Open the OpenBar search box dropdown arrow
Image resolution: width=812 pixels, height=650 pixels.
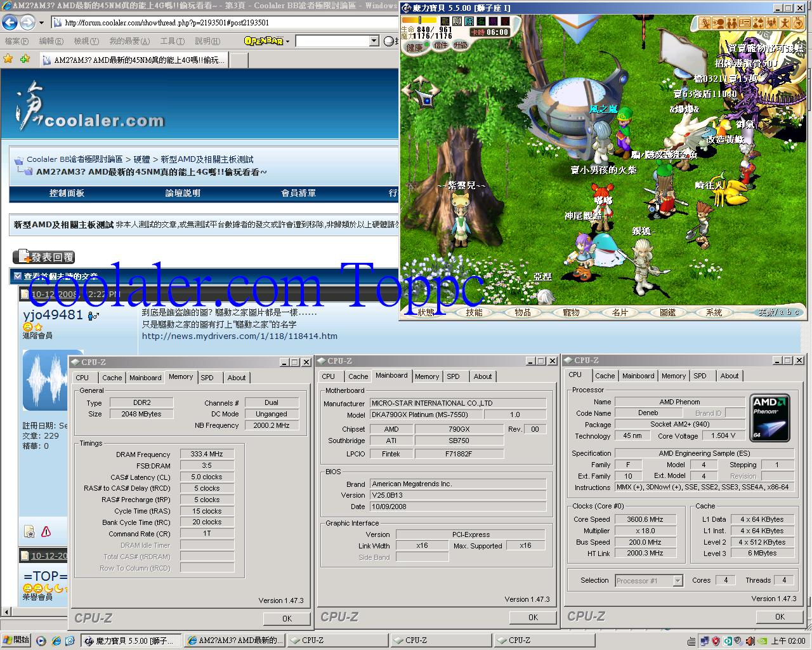coord(374,41)
